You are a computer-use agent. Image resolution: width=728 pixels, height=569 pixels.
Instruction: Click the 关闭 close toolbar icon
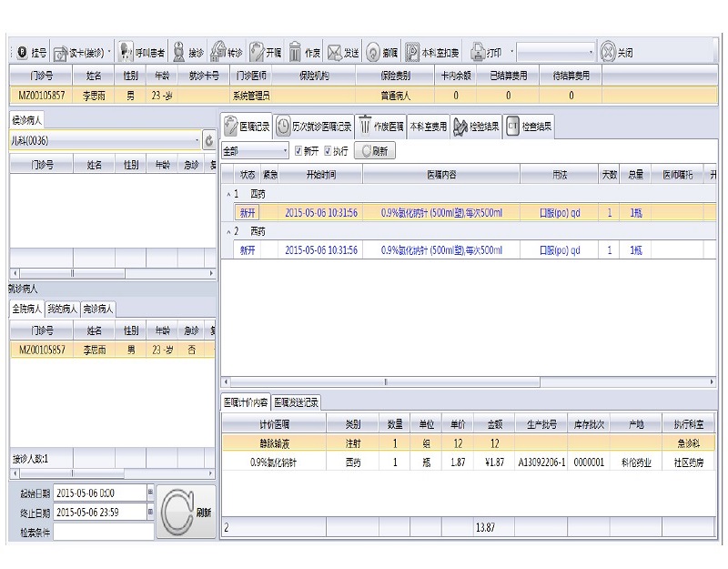(608, 53)
